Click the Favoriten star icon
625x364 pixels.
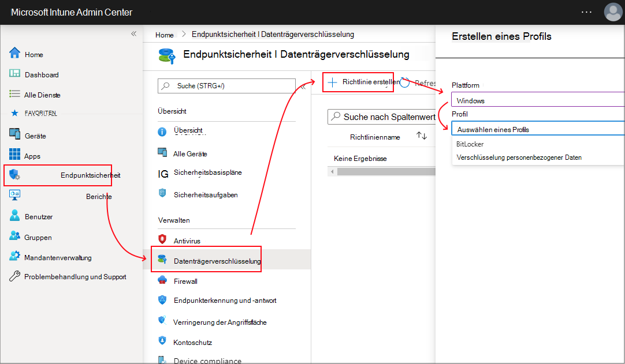coord(15,113)
